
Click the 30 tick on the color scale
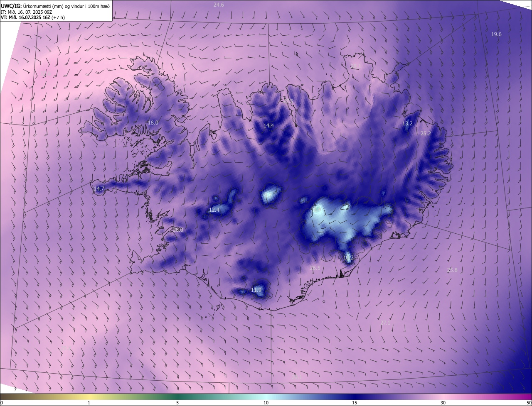(x=443, y=403)
